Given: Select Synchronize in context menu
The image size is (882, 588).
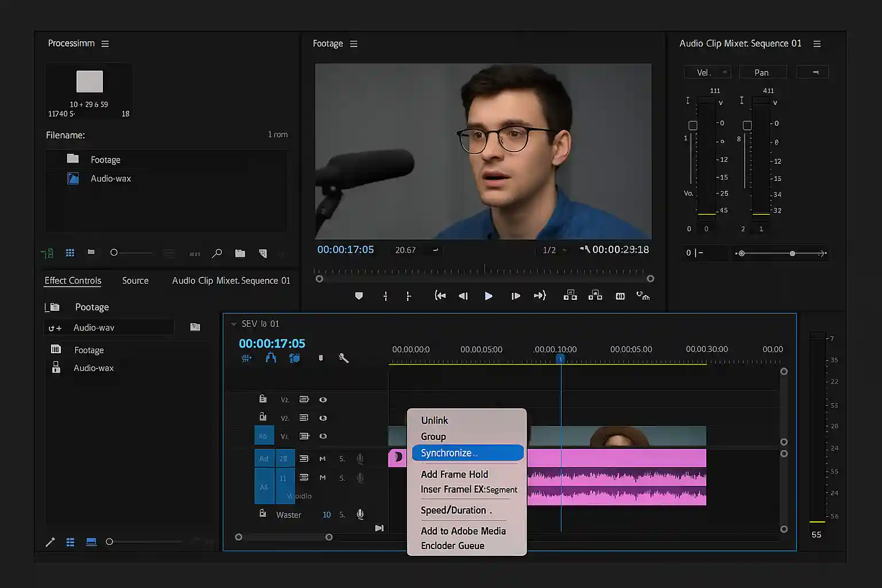Looking at the screenshot, I should 467,453.
